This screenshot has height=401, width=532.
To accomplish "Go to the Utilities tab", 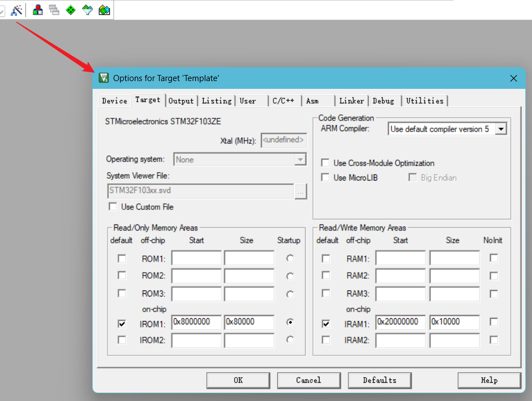I will [x=425, y=101].
